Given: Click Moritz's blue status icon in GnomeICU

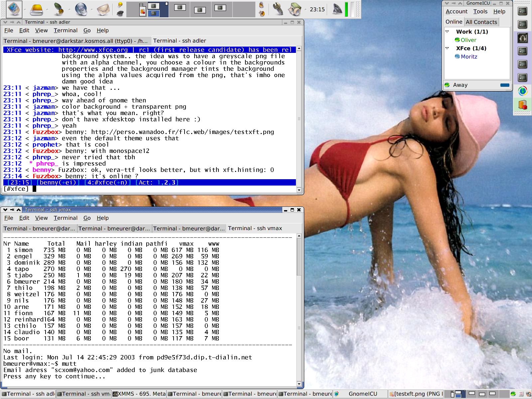Looking at the screenshot, I should 457,57.
